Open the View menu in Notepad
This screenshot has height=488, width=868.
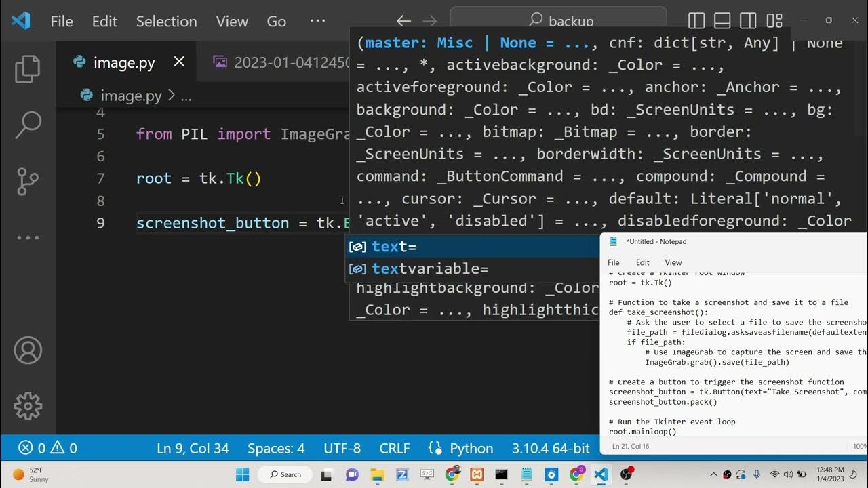(x=673, y=262)
